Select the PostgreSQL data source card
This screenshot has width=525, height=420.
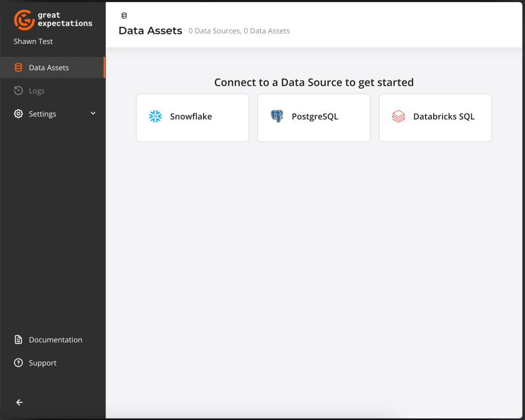tap(314, 117)
